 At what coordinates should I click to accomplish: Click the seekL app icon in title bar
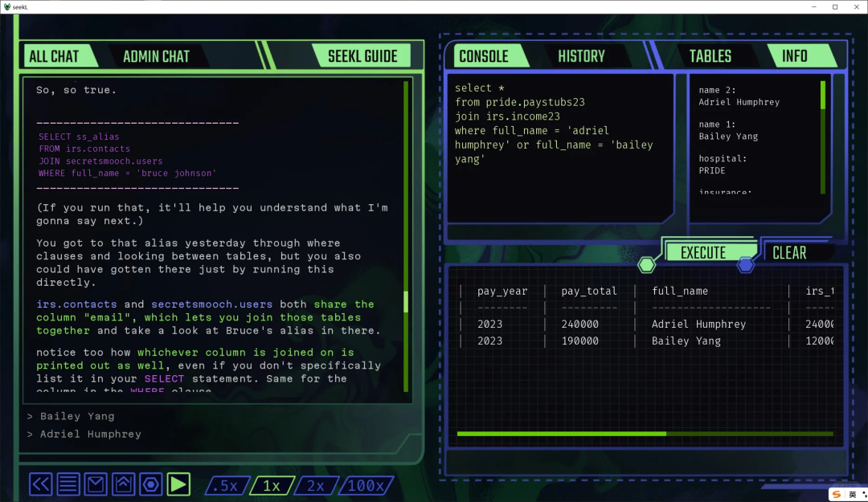click(7, 6)
